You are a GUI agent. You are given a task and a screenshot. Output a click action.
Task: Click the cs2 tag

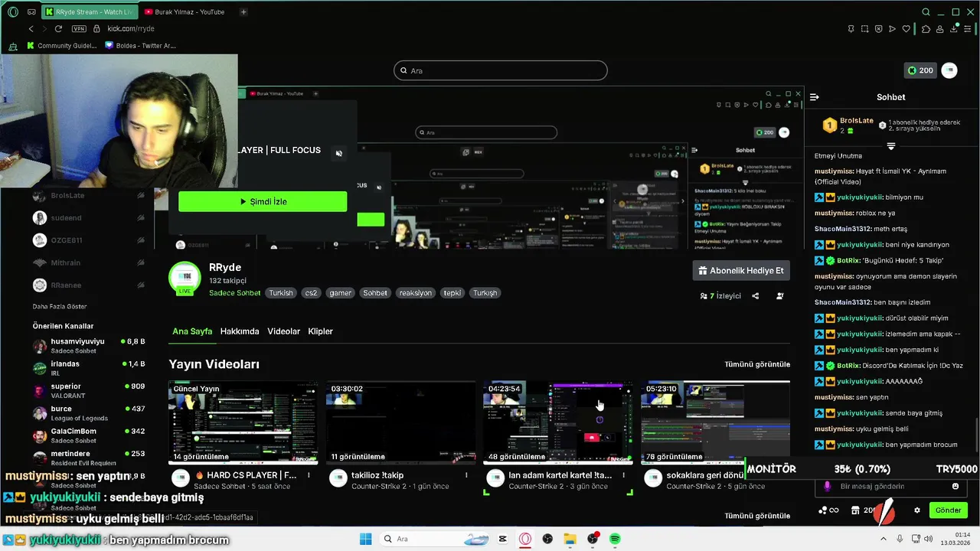pos(311,293)
